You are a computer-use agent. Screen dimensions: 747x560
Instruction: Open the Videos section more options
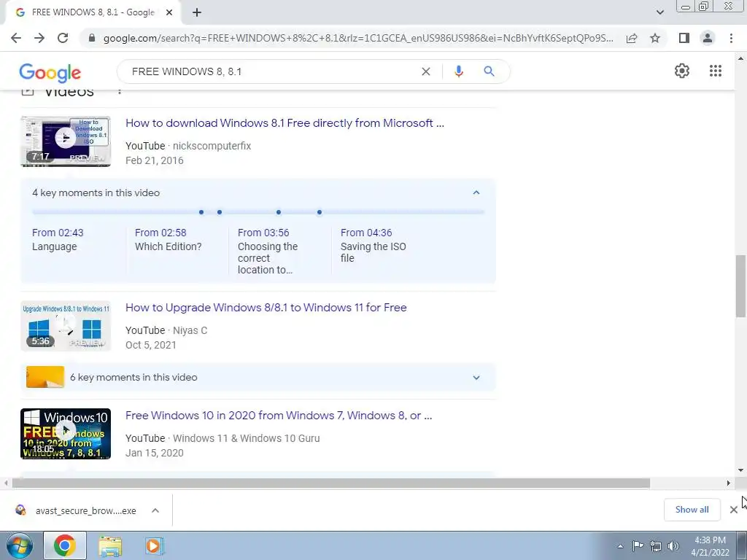click(120, 91)
